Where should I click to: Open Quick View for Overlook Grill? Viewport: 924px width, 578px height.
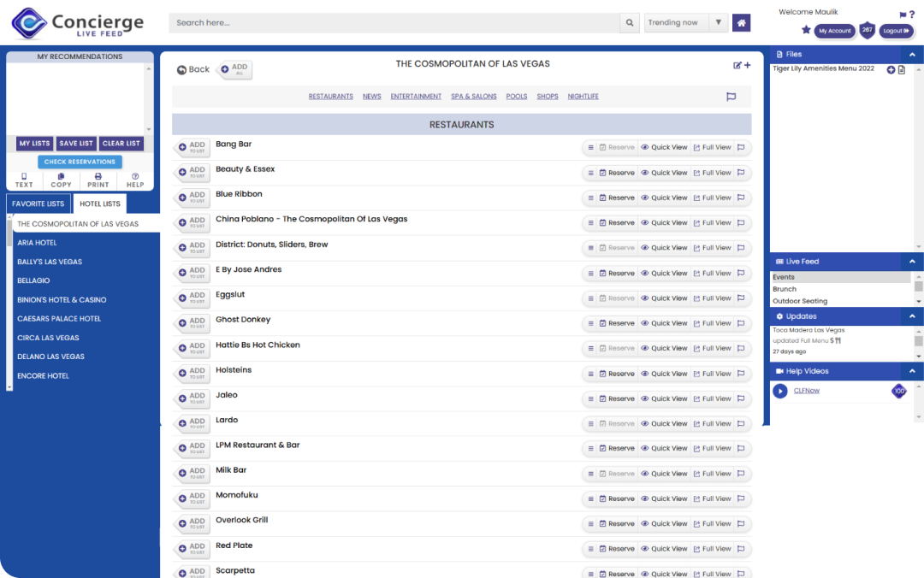(664, 524)
